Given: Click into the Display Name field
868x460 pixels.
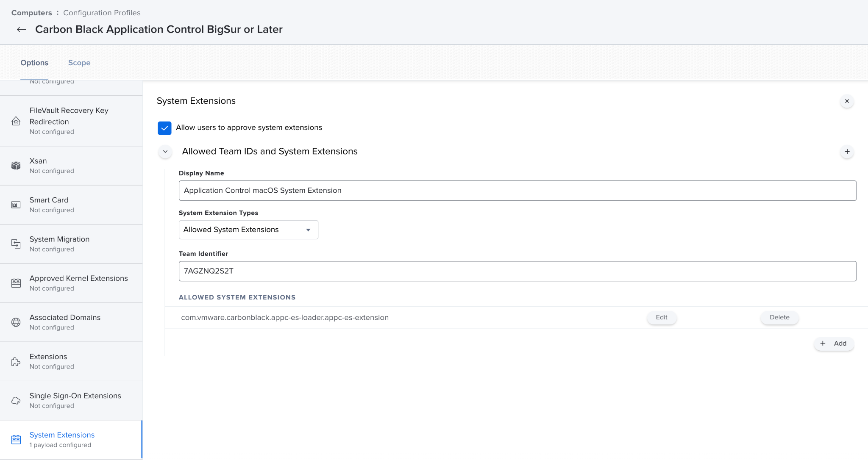Looking at the screenshot, I should click(x=517, y=191).
